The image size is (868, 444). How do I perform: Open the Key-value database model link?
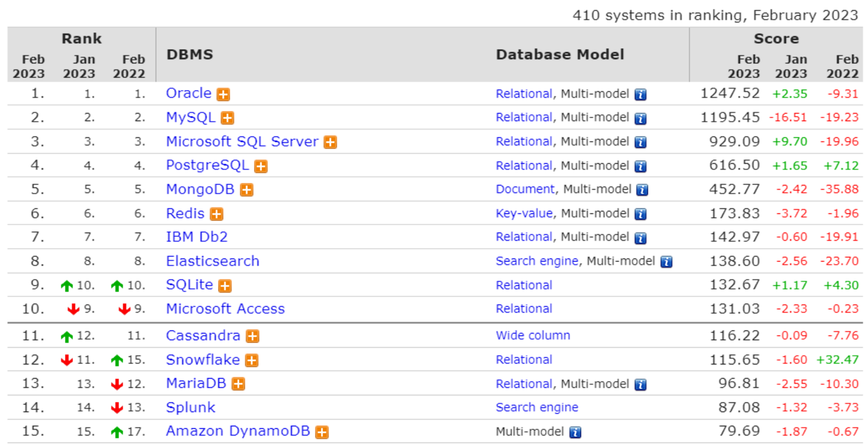coord(524,213)
